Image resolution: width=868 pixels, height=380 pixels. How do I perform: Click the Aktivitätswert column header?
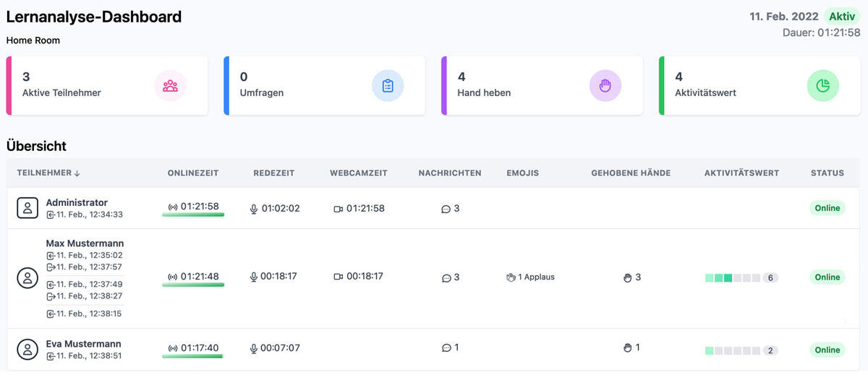[x=741, y=173]
